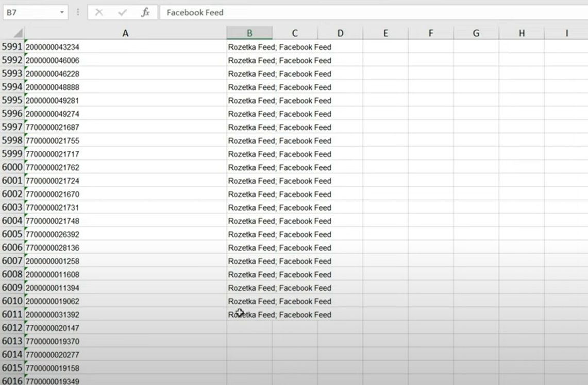Image resolution: width=588 pixels, height=385 pixels.
Task: Select row header 6005
Action: [12, 234]
